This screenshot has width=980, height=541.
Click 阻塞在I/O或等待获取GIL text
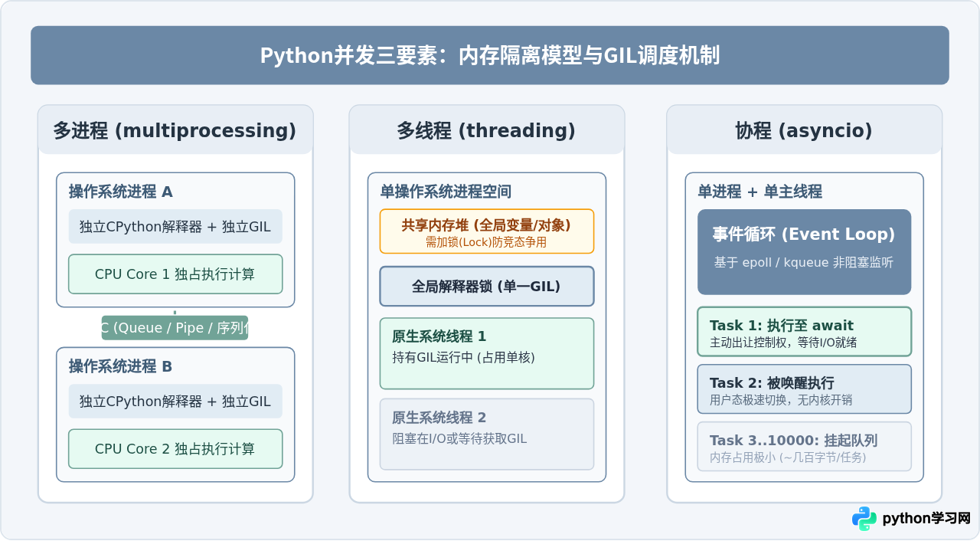point(459,438)
